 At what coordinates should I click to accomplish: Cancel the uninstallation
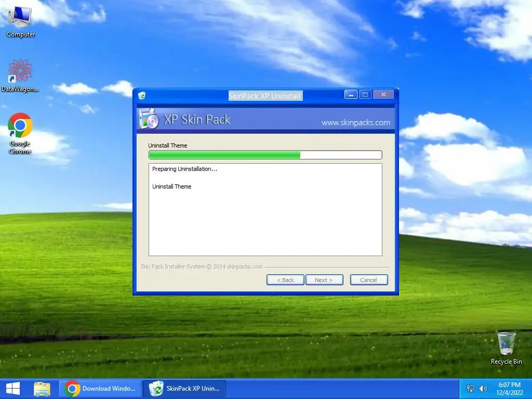[x=369, y=280]
